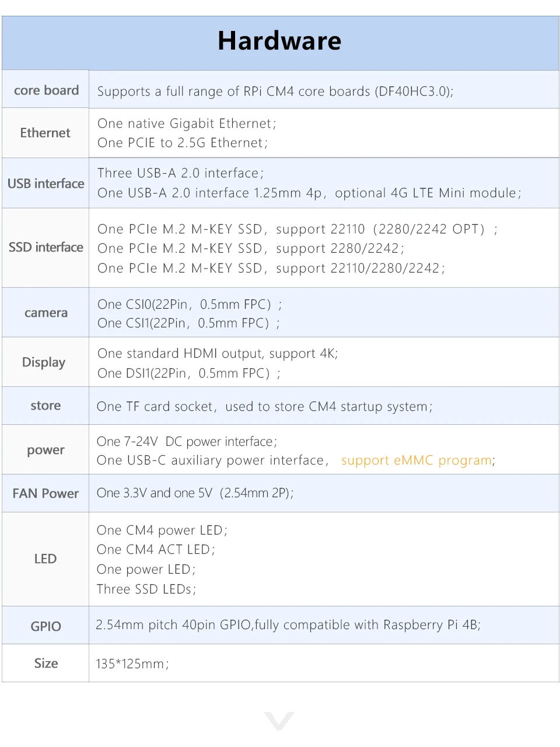Screen dimensions: 560x747
Task: Click the Ethernet row label
Action: point(45,133)
